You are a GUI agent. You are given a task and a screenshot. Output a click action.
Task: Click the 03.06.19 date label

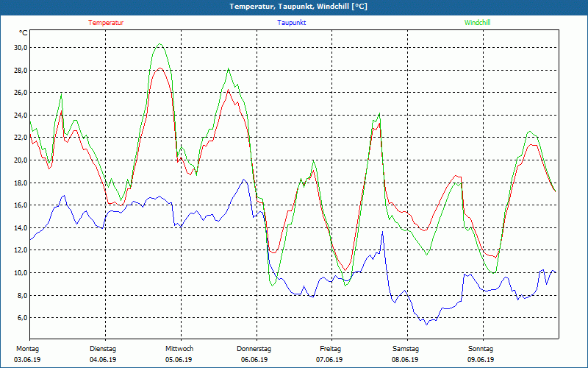tap(27, 360)
